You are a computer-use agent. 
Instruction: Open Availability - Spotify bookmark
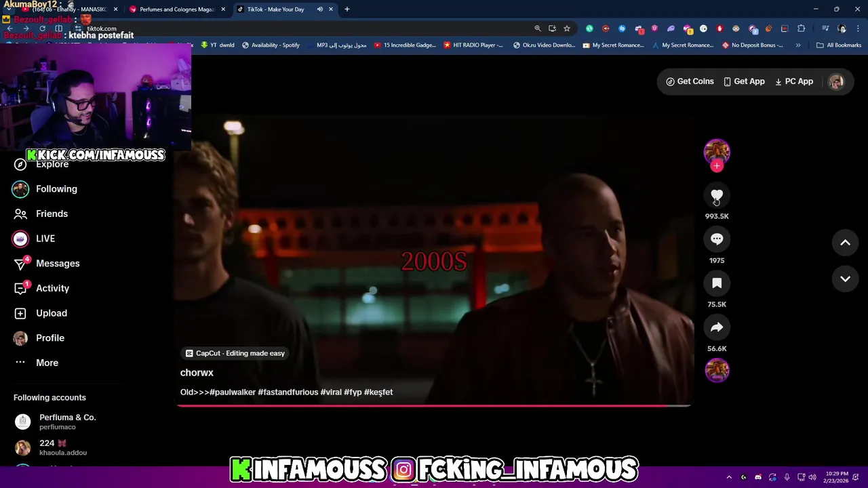[271, 45]
